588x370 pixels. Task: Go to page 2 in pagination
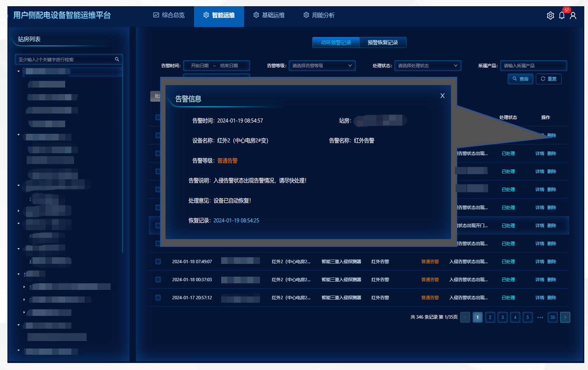coord(490,317)
